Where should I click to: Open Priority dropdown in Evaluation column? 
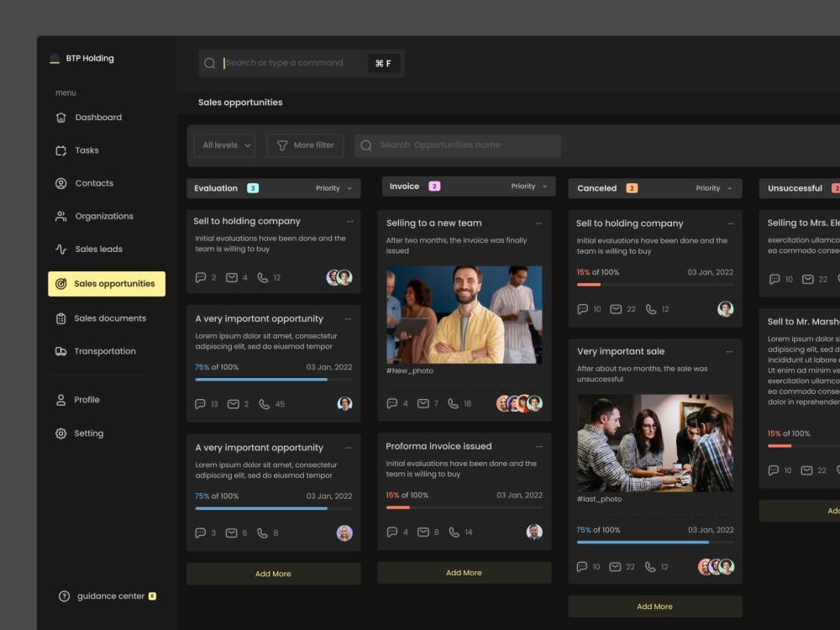point(333,188)
